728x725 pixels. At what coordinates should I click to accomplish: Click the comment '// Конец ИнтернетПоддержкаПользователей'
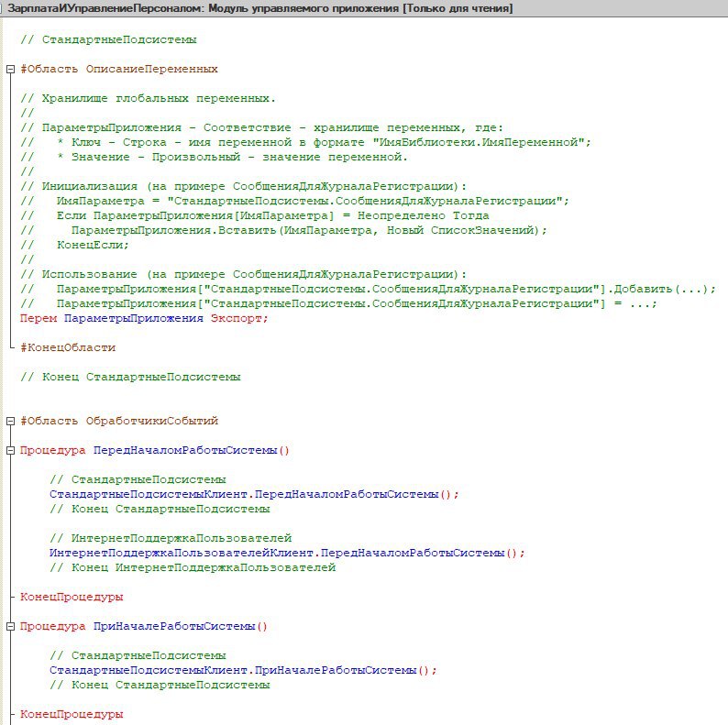[x=193, y=567]
